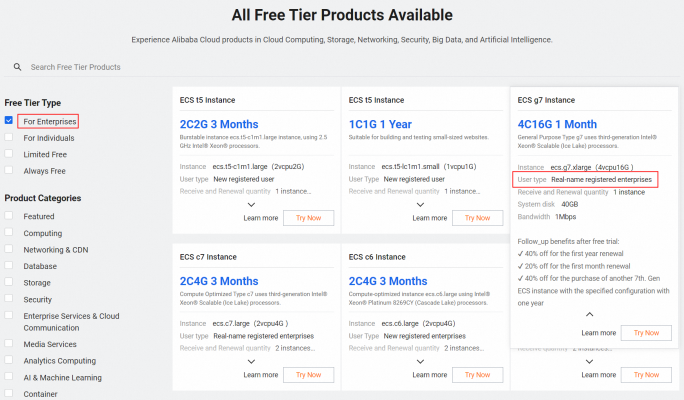Check the Limited Free checkbox

(x=9, y=154)
